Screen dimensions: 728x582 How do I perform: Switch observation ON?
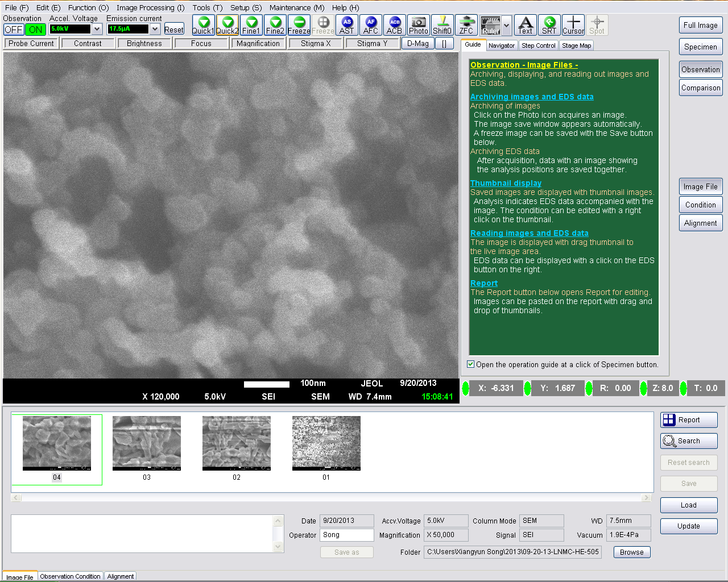coord(35,30)
